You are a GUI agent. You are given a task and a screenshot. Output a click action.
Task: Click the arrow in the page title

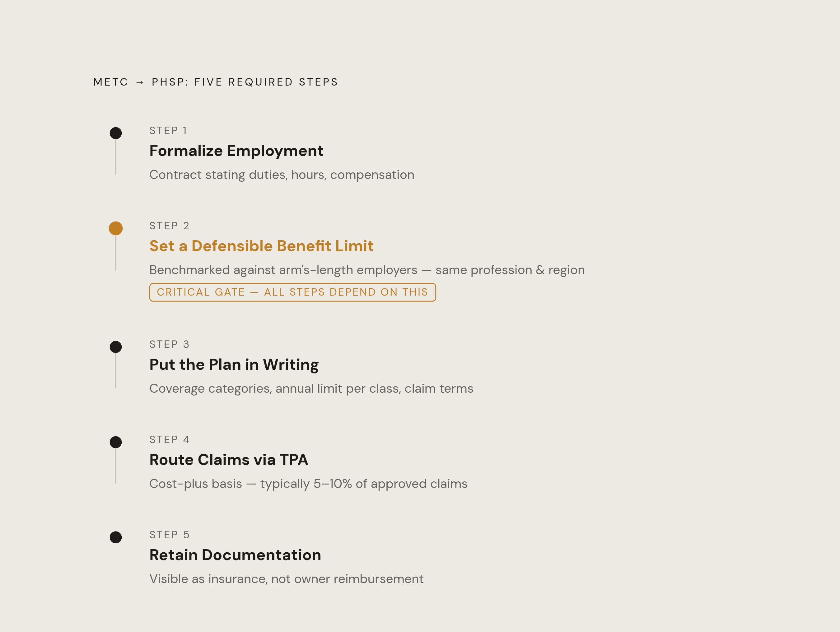pyautogui.click(x=140, y=82)
